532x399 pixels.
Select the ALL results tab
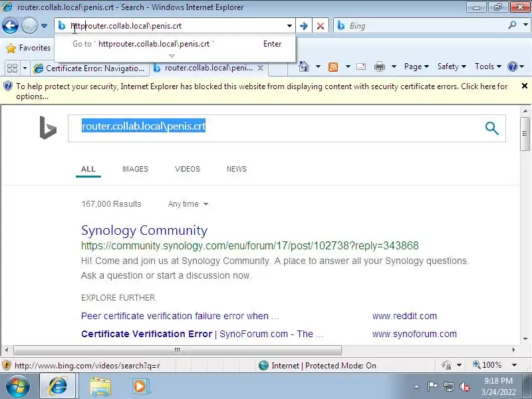[88, 169]
